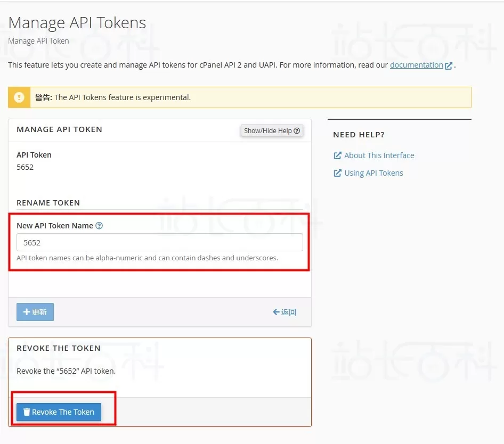Go back using the 返回 link
This screenshot has height=444, width=504.
[288, 312]
